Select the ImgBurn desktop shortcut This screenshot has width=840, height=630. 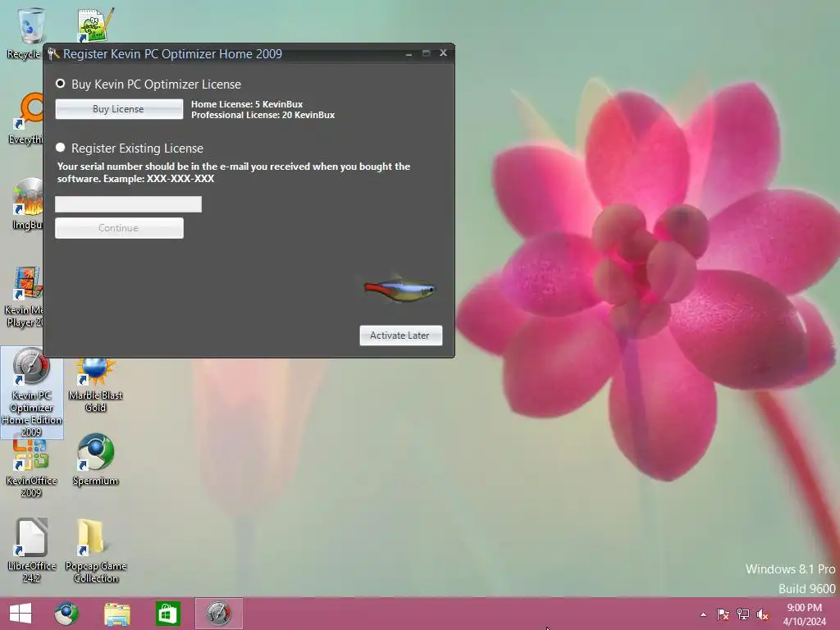pos(25,204)
